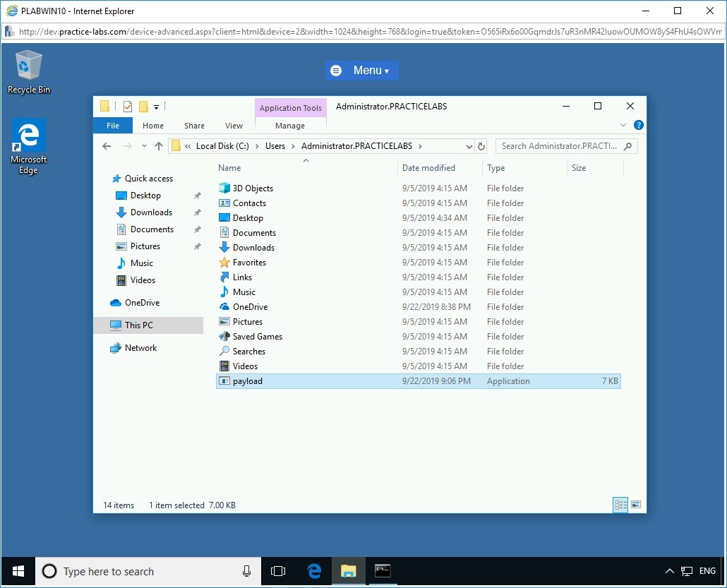Image resolution: width=727 pixels, height=588 pixels.
Task: Open address bar history dropdown
Action: point(469,146)
